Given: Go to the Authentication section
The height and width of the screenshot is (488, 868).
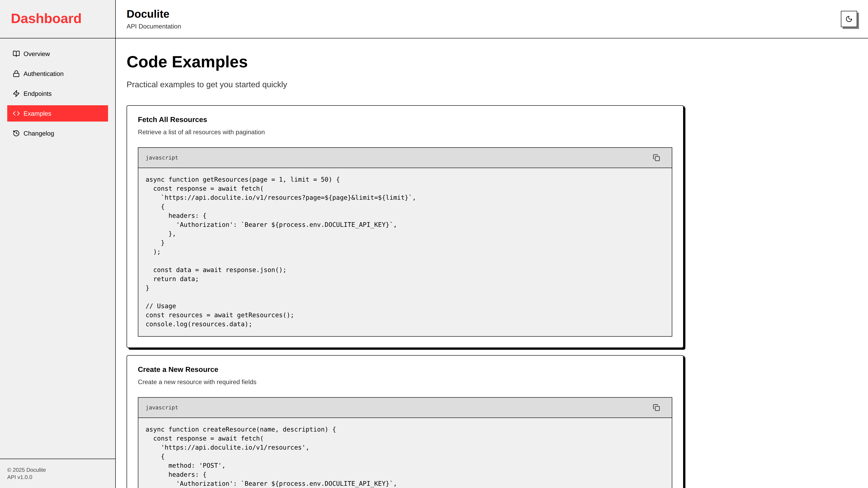Looking at the screenshot, I should point(43,74).
